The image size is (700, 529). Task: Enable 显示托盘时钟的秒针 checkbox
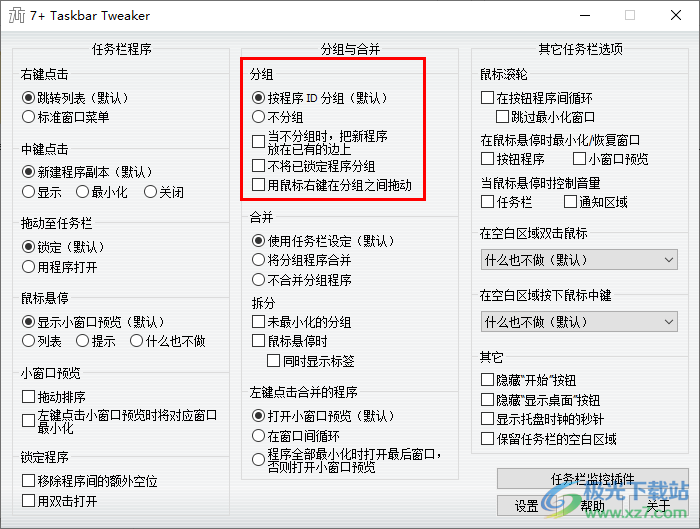487,419
